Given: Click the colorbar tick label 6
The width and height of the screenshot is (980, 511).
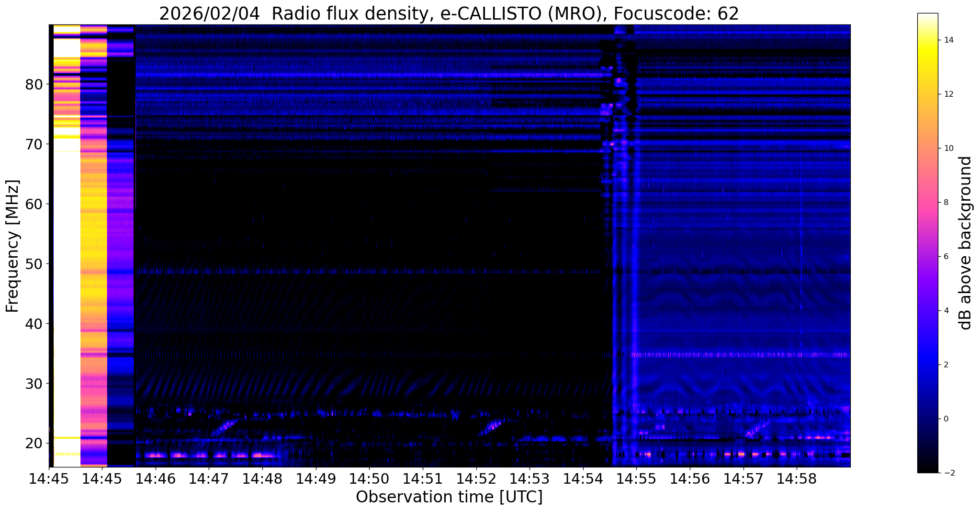Looking at the screenshot, I should coord(946,257).
